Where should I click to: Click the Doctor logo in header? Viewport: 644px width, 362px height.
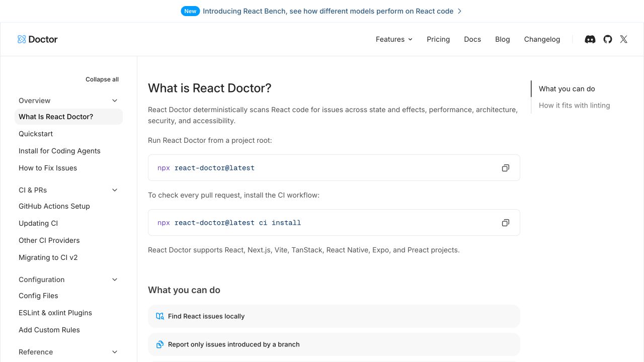coord(38,39)
